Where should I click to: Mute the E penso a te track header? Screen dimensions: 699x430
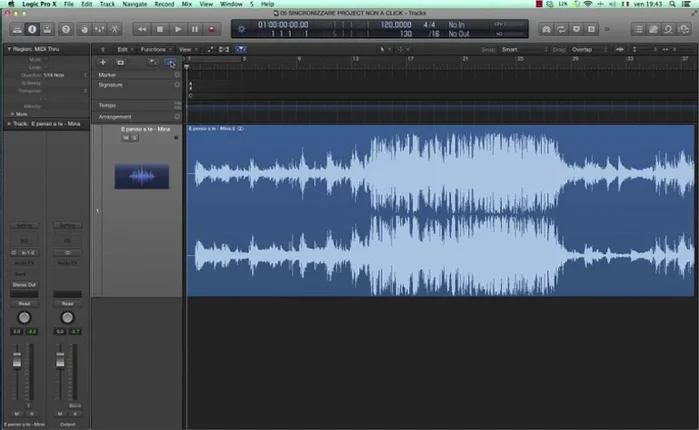point(126,138)
